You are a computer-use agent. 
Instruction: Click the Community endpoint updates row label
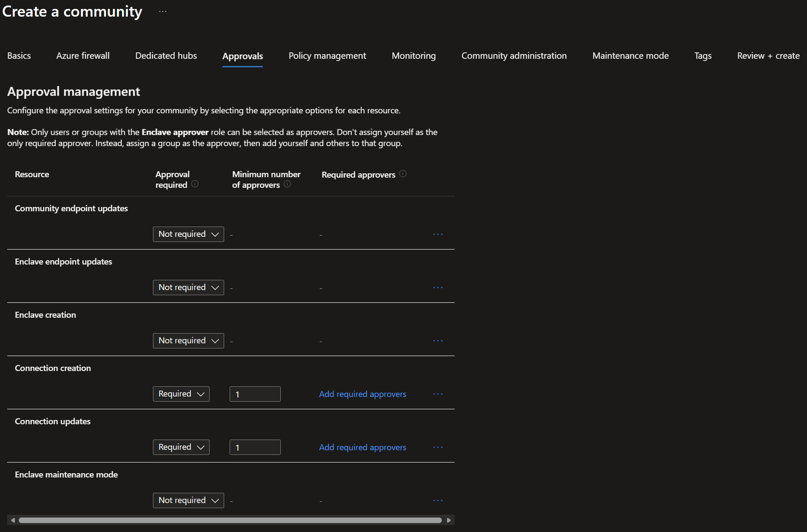click(x=71, y=208)
